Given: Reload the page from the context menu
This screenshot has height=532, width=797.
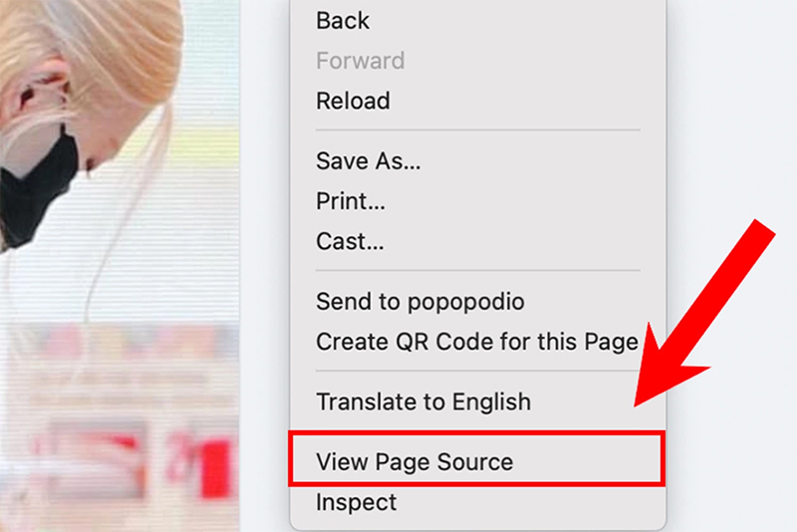Looking at the screenshot, I should click(353, 101).
